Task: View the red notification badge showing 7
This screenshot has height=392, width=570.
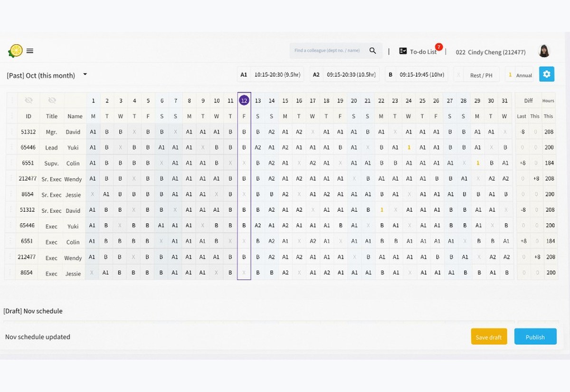Action: [439, 47]
